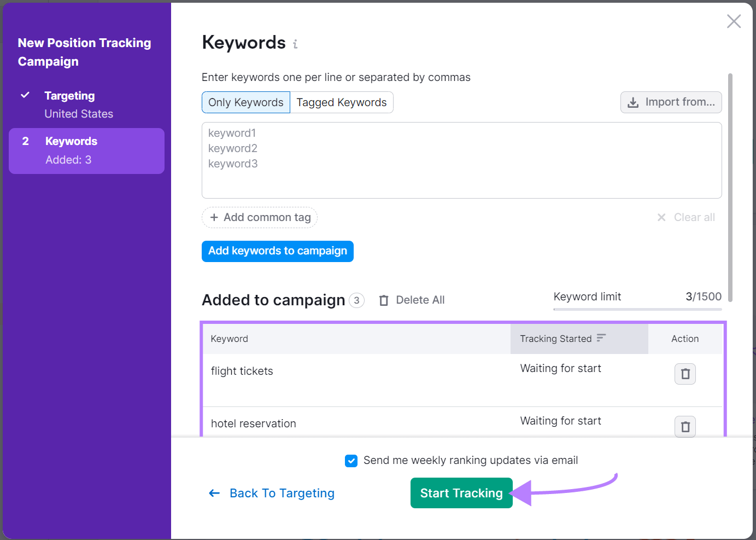Image resolution: width=756 pixels, height=540 pixels.
Task: Close the campaign dialog with X
Action: 734,21
